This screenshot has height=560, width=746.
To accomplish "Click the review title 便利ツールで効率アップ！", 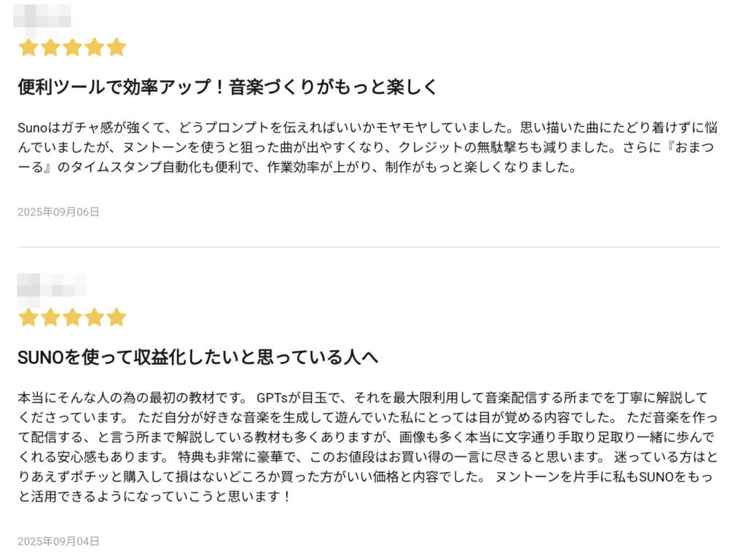I will coord(122,87).
